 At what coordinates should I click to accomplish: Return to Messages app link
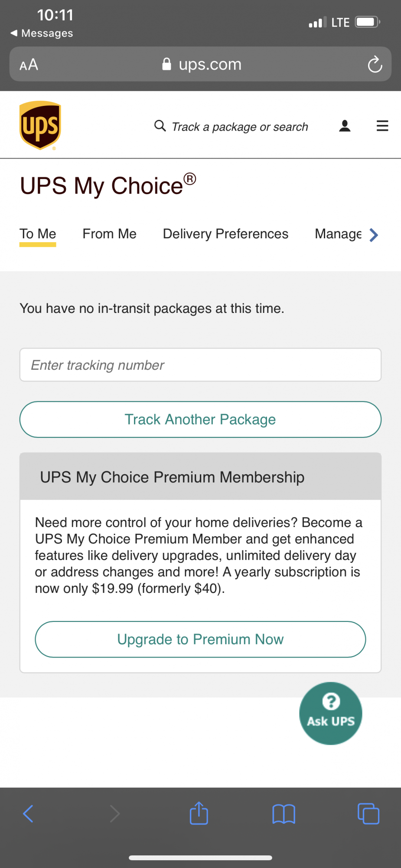point(42,33)
